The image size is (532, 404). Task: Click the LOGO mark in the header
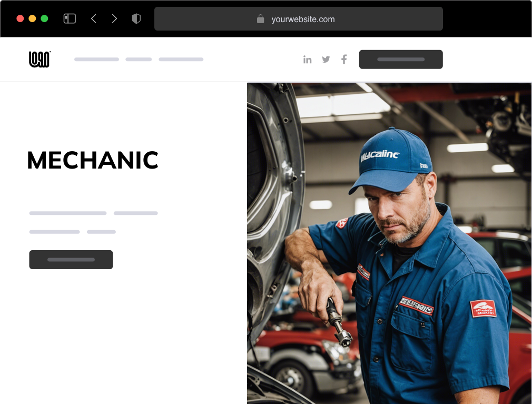(39, 59)
